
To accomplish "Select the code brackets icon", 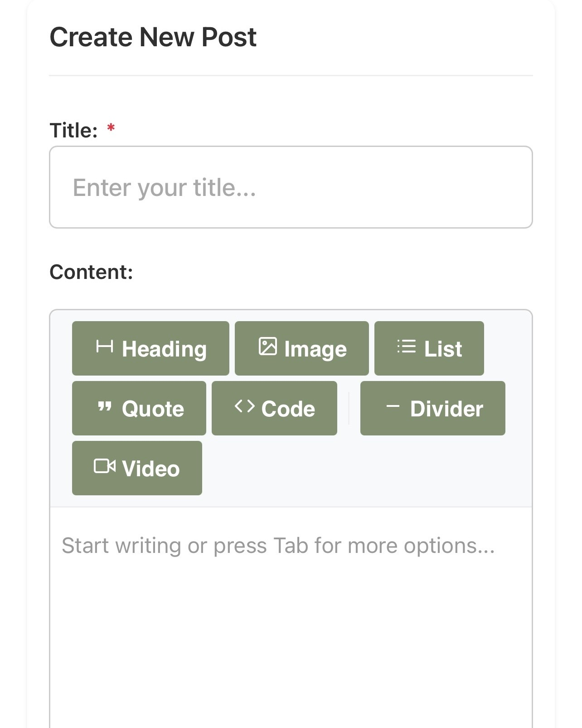I will [245, 407].
